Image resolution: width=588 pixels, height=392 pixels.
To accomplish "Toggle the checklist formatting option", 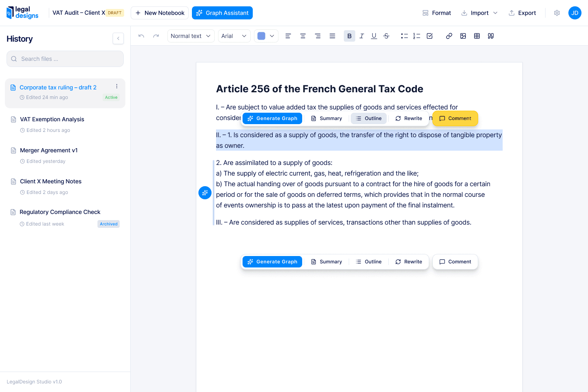I will pyautogui.click(x=429, y=36).
